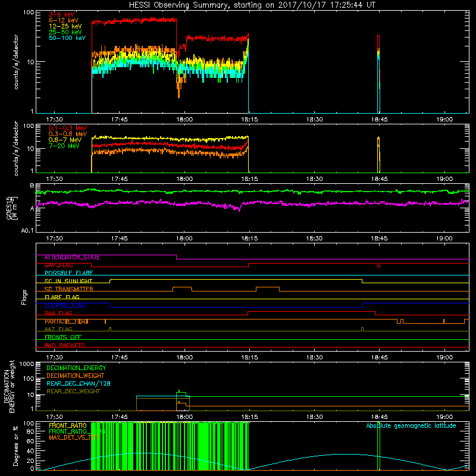Viewport: 476px width, 476px height.
Task: Click the FRONT_RATIO yellow legend label
Action: pos(68,425)
